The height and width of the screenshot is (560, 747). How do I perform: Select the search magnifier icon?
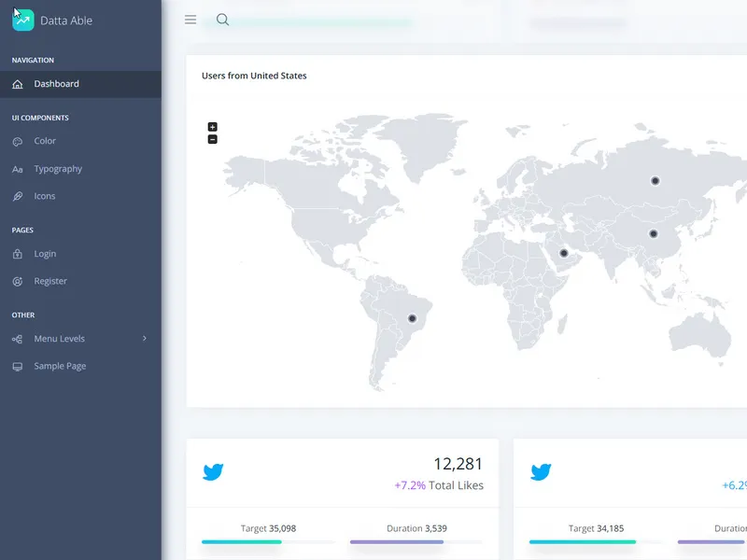221,19
